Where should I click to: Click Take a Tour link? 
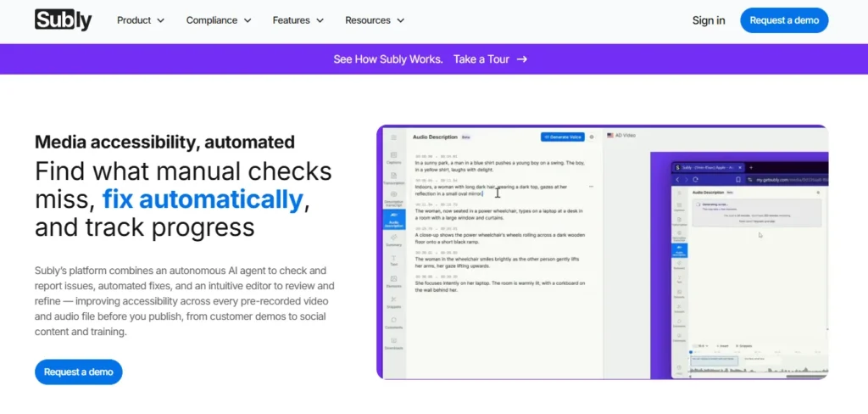pos(481,59)
